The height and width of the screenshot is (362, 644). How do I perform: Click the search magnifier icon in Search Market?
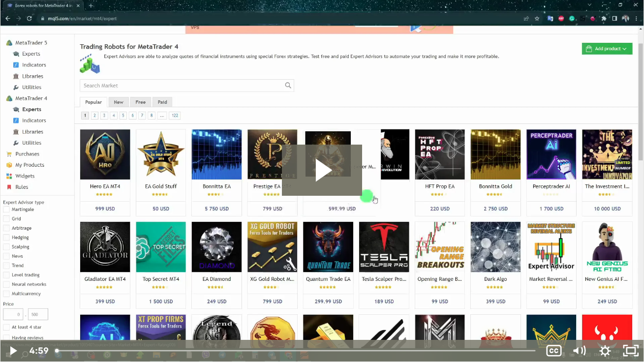(288, 86)
